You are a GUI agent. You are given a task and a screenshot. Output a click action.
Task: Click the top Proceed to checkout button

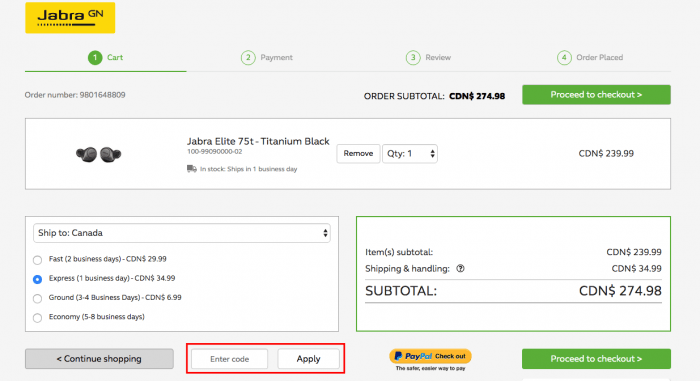click(x=596, y=95)
